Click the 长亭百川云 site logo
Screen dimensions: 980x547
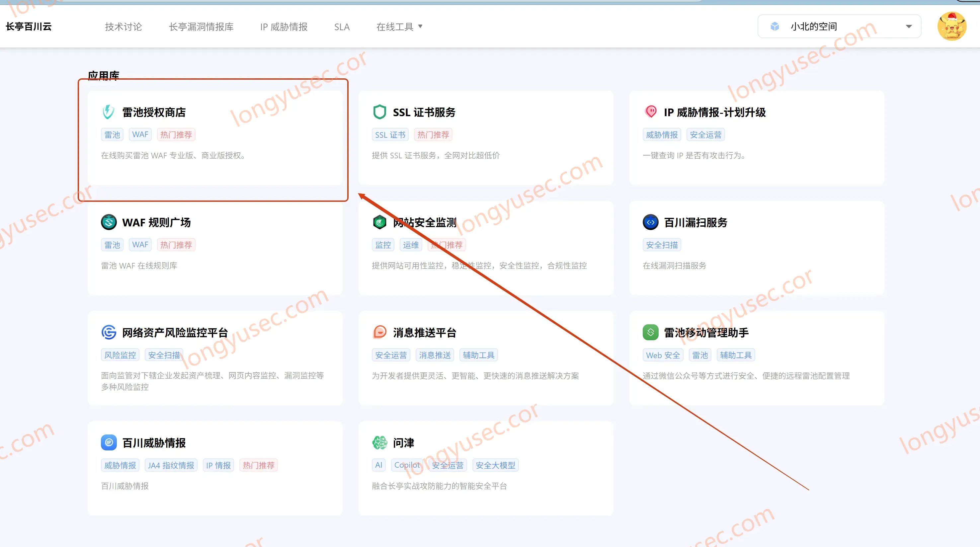(29, 26)
